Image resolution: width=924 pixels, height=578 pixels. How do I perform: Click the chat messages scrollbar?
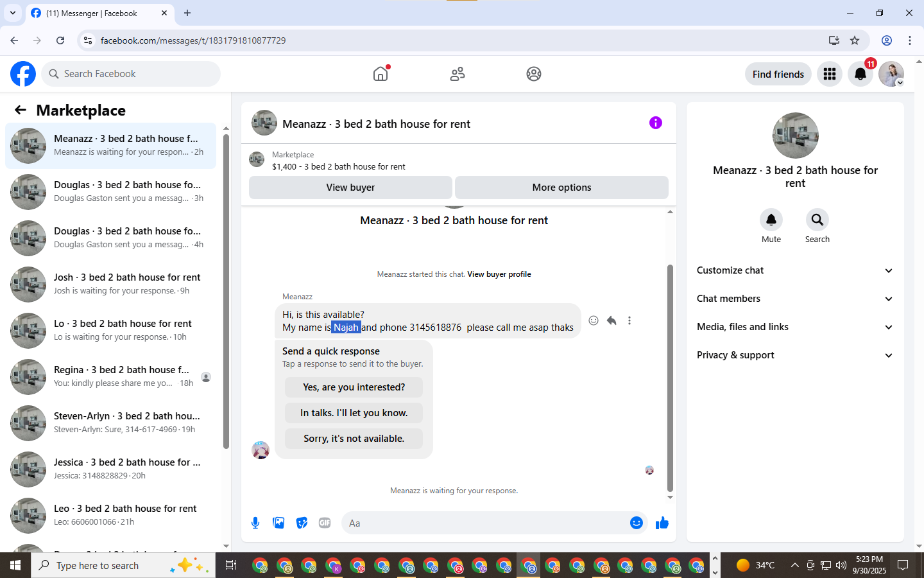coord(670,378)
